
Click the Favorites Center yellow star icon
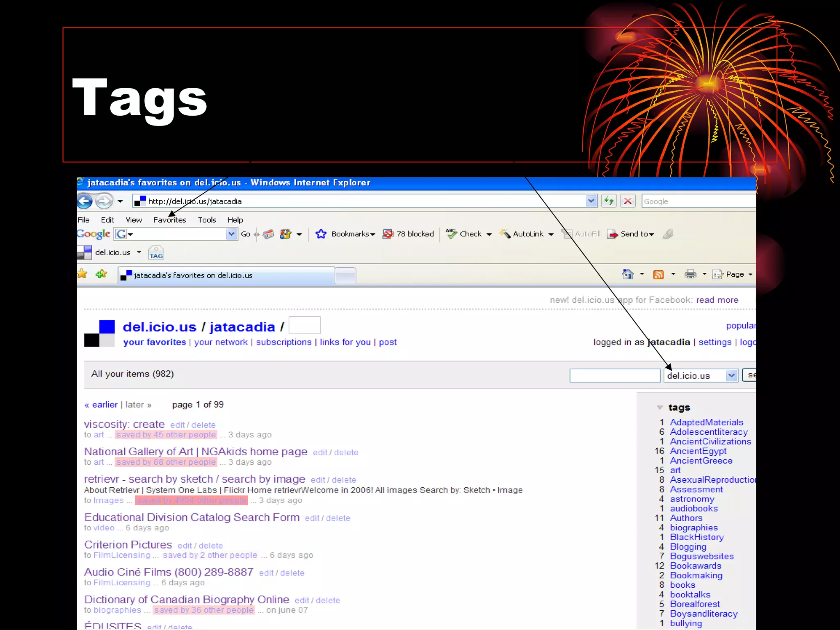point(82,274)
